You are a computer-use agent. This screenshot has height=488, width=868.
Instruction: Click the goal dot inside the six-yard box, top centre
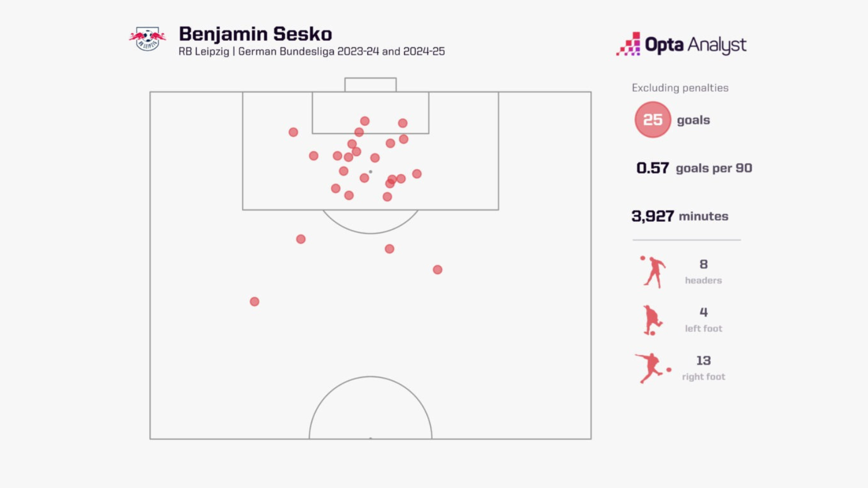(x=365, y=121)
